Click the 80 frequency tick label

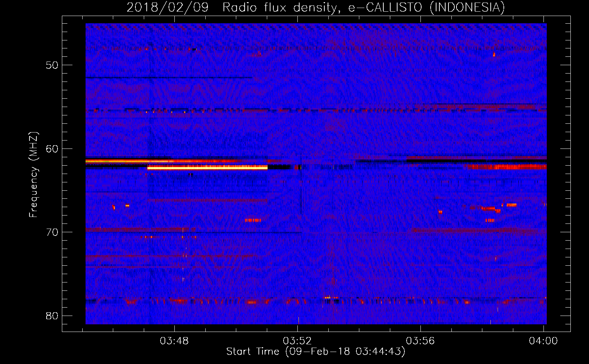point(52,316)
